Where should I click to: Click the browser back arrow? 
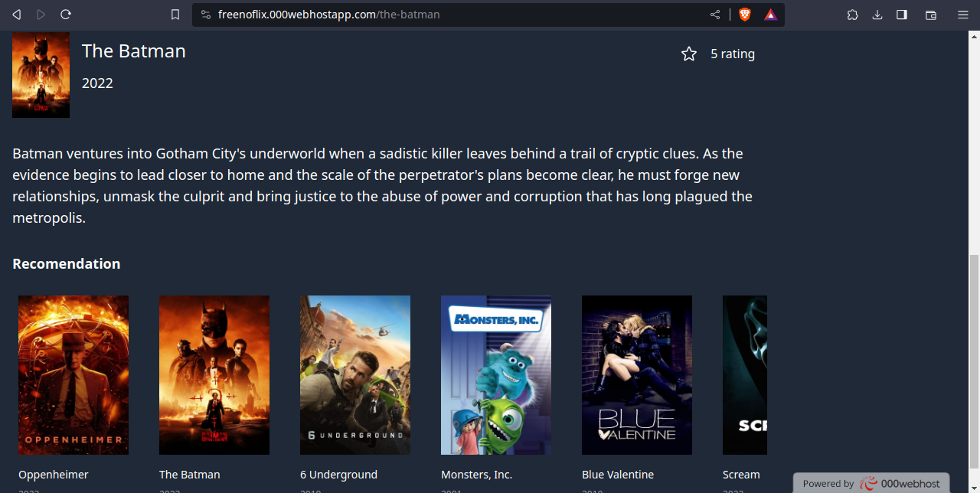coord(16,15)
